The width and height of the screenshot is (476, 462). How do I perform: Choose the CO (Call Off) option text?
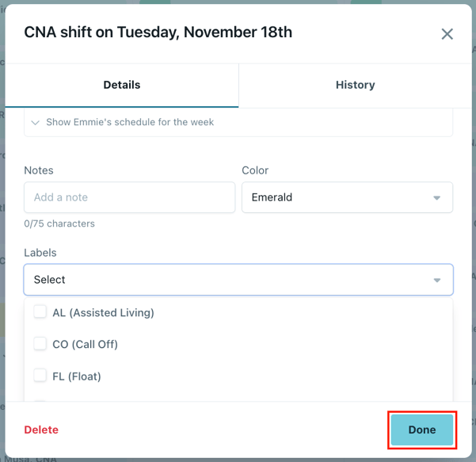click(85, 345)
